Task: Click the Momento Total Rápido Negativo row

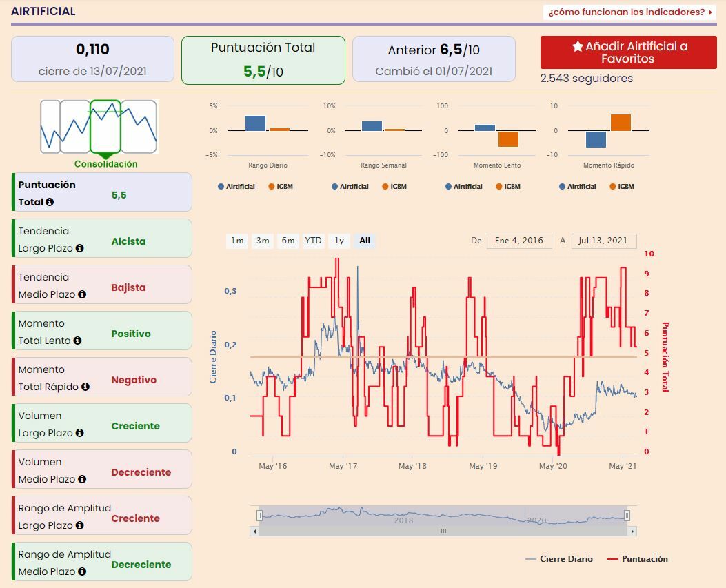Action: tap(102, 377)
